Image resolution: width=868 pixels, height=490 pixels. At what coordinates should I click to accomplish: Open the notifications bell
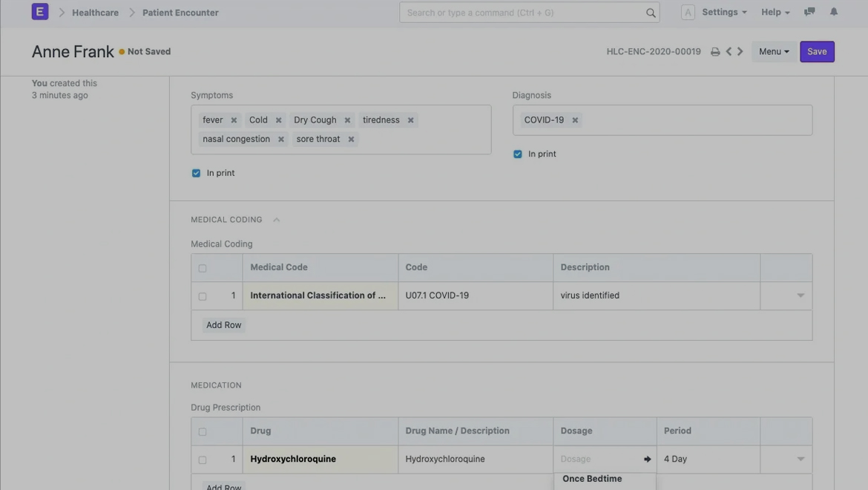tap(834, 12)
